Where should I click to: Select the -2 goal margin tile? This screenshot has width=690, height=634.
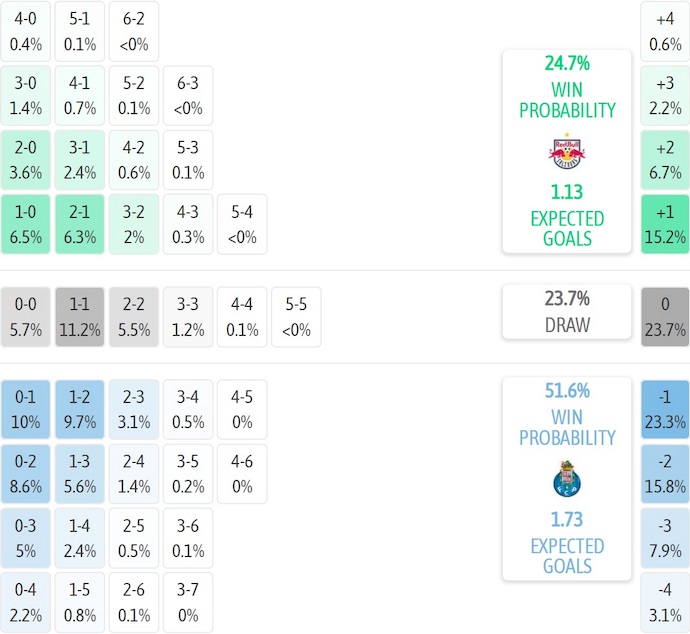coord(665,473)
